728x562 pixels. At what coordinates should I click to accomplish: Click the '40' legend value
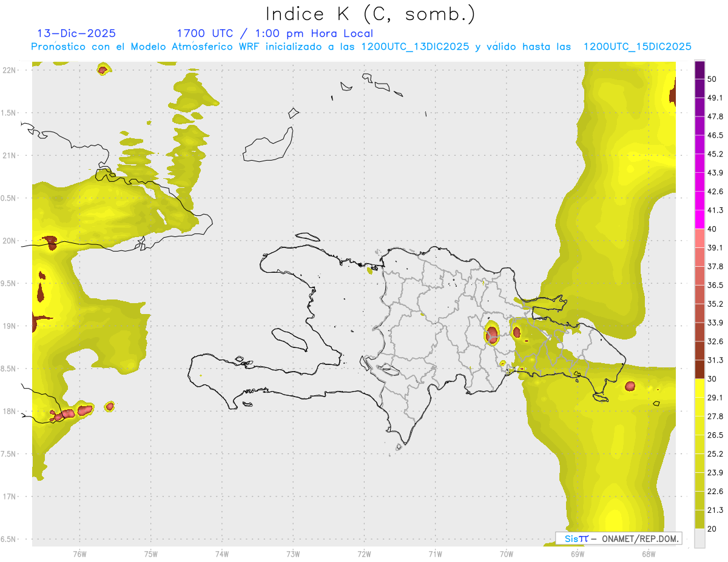[x=713, y=229]
